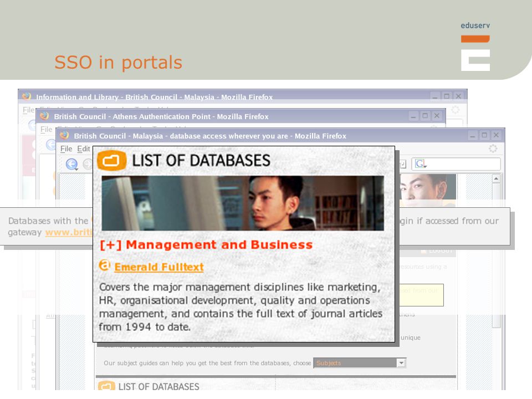The width and height of the screenshot is (532, 399).
Task: Click 'SSO in portals' slide title
Action: coord(119,63)
